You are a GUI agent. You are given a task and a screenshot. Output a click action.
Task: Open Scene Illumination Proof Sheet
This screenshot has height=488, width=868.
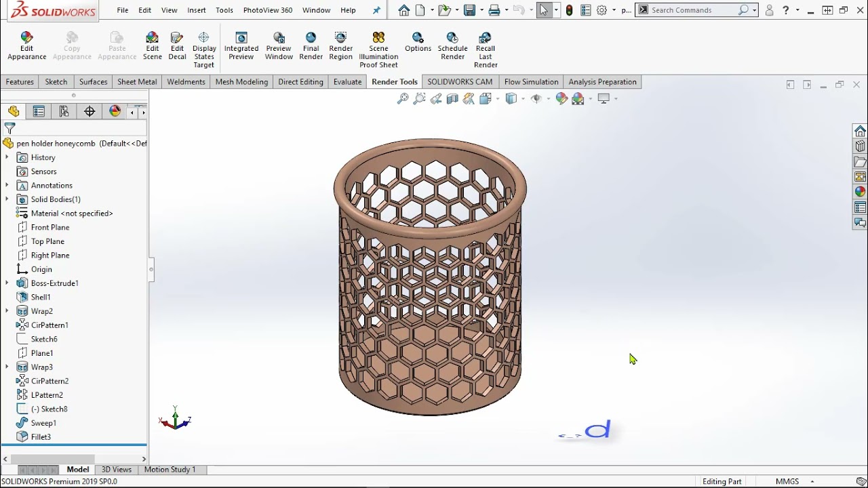(378, 49)
